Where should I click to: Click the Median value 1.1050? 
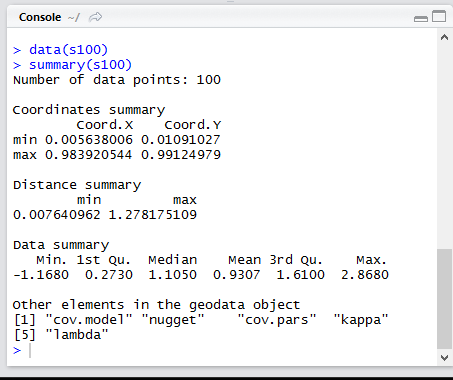click(173, 275)
